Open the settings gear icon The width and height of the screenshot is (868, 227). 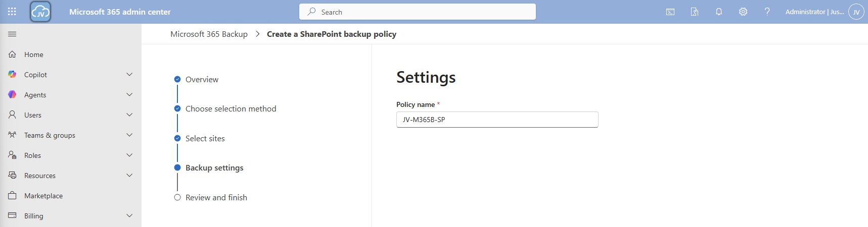coord(743,12)
